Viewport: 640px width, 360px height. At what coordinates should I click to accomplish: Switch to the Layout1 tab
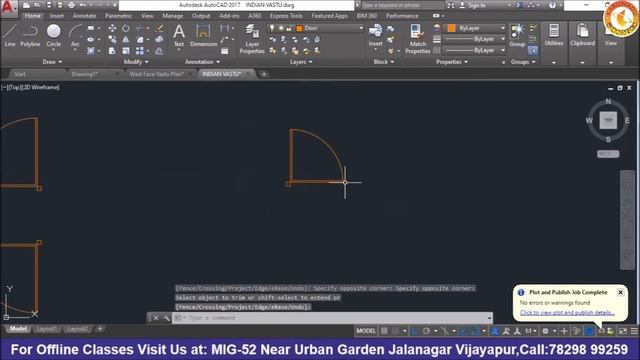(46, 329)
